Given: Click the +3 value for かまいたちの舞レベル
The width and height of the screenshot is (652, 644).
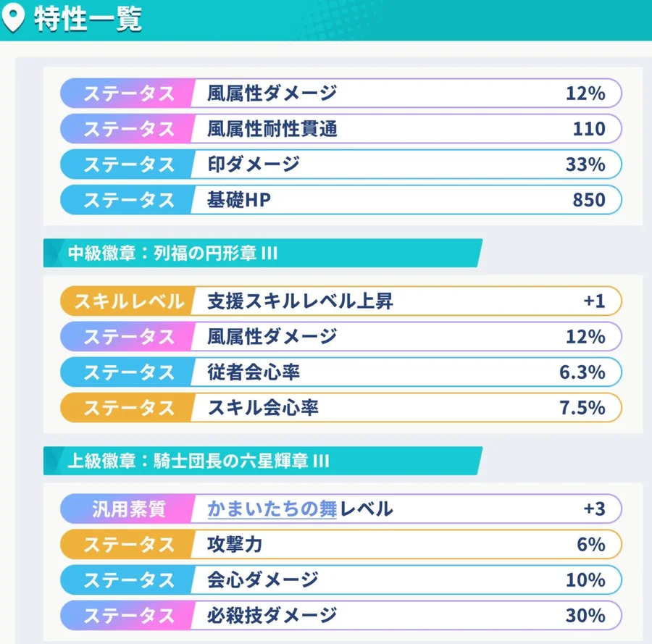Looking at the screenshot, I should [x=593, y=509].
